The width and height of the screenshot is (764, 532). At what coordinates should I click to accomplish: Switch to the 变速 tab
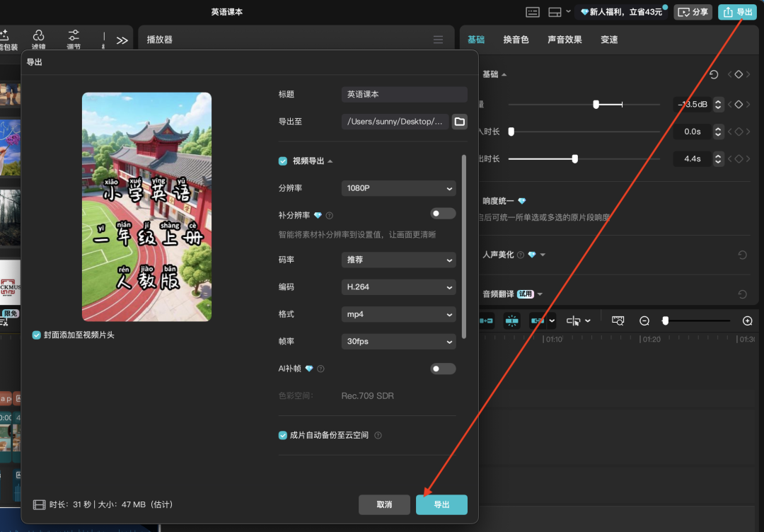click(608, 40)
